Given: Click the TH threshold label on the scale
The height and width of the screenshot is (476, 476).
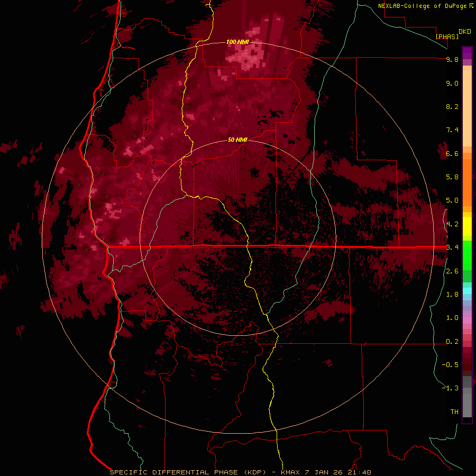Looking at the screenshot, I should (x=454, y=412).
